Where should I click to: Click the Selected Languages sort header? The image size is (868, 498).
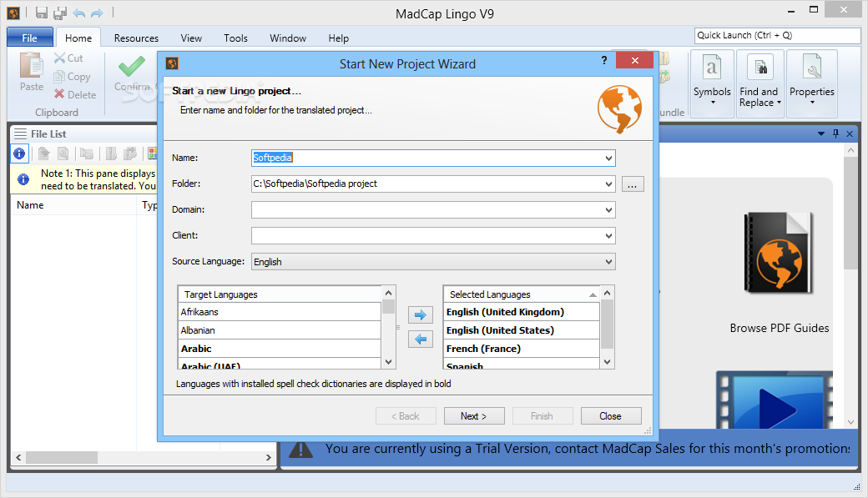522,294
